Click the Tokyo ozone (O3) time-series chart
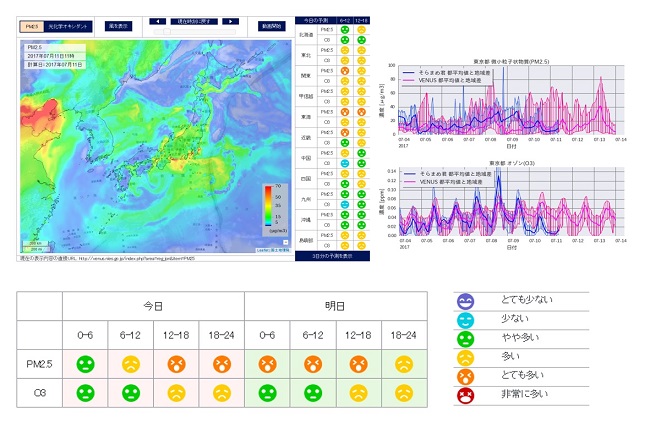The width and height of the screenshot is (650, 429). (x=502, y=205)
